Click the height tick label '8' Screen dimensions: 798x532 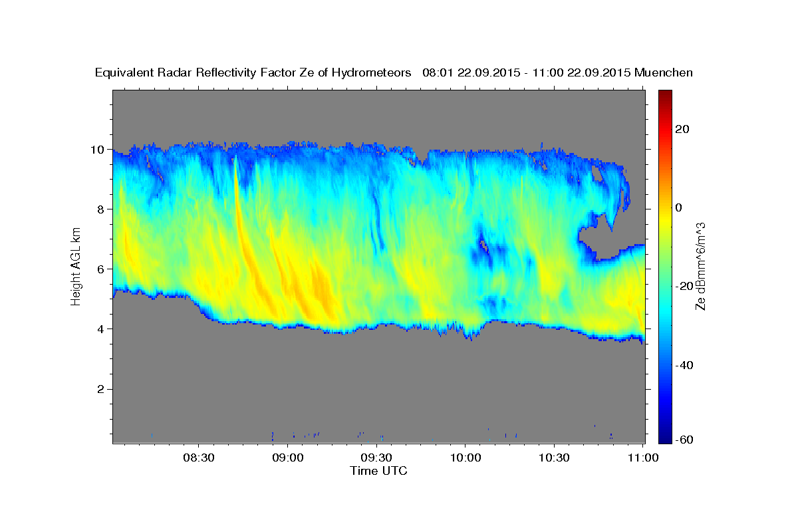[x=102, y=209]
